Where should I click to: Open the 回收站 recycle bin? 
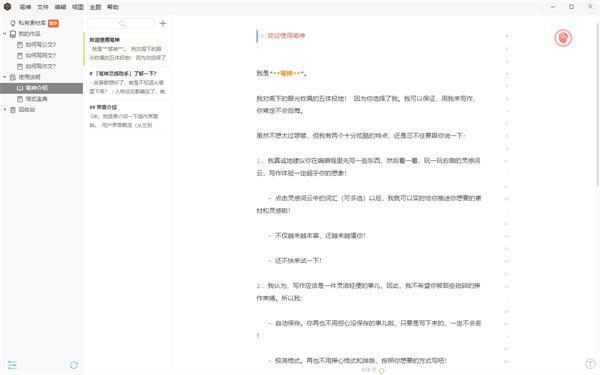coord(27,109)
